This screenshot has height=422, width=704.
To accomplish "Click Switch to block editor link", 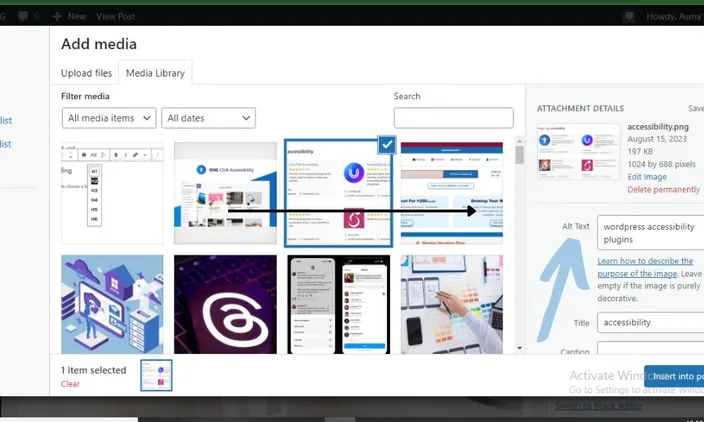I will tap(598, 406).
